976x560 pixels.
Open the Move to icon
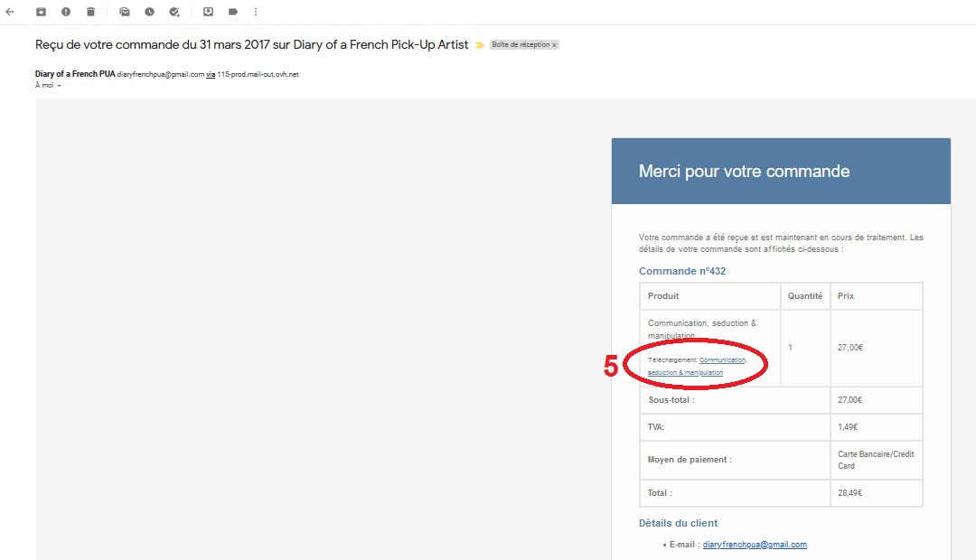click(x=208, y=12)
